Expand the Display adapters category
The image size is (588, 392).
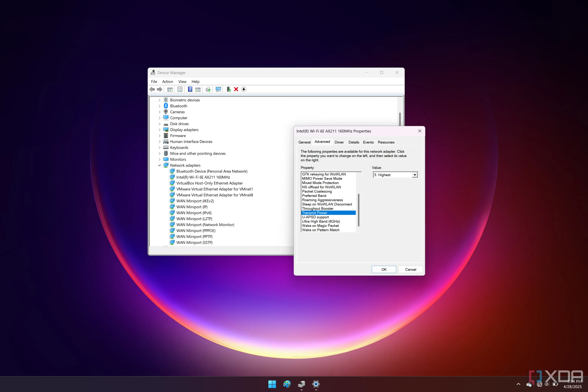(159, 130)
